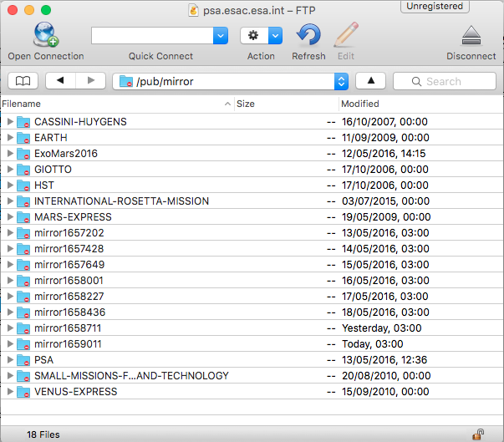This screenshot has height=442, width=504.
Task: Select the mirror1658436 row name
Action: (x=69, y=312)
